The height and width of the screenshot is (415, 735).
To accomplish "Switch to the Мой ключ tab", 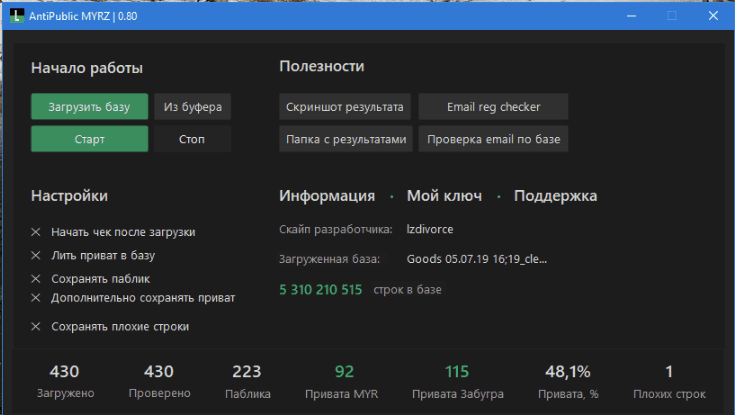I will pos(444,196).
